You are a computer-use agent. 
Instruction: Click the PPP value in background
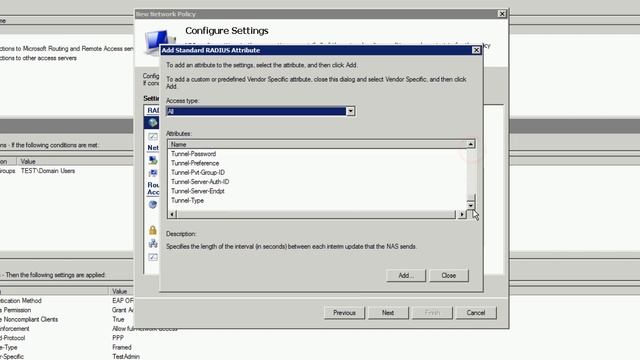click(x=118, y=338)
